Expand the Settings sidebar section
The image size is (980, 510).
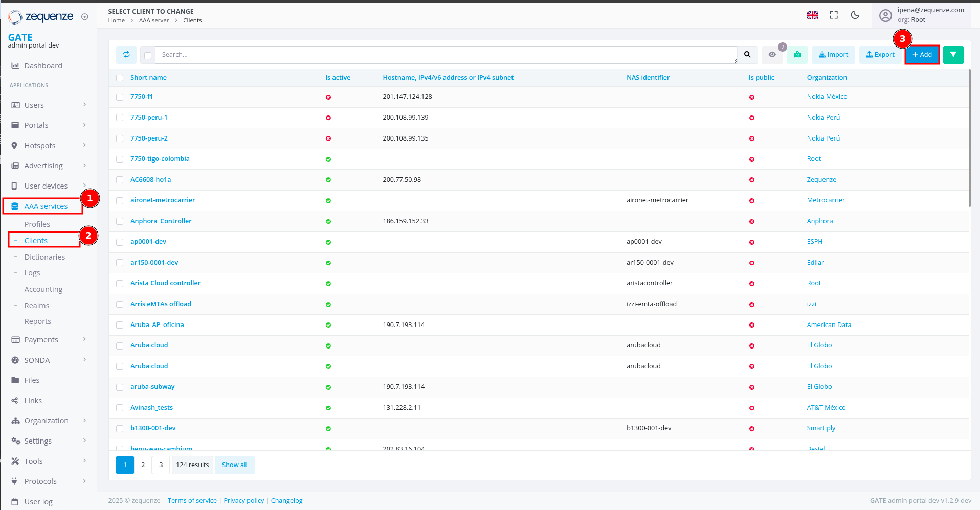point(49,441)
